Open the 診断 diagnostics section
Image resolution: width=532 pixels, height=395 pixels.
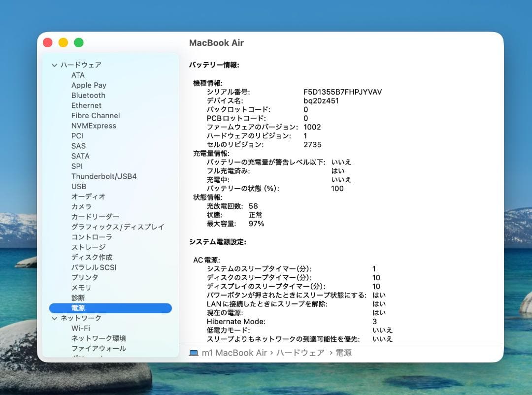pos(78,297)
